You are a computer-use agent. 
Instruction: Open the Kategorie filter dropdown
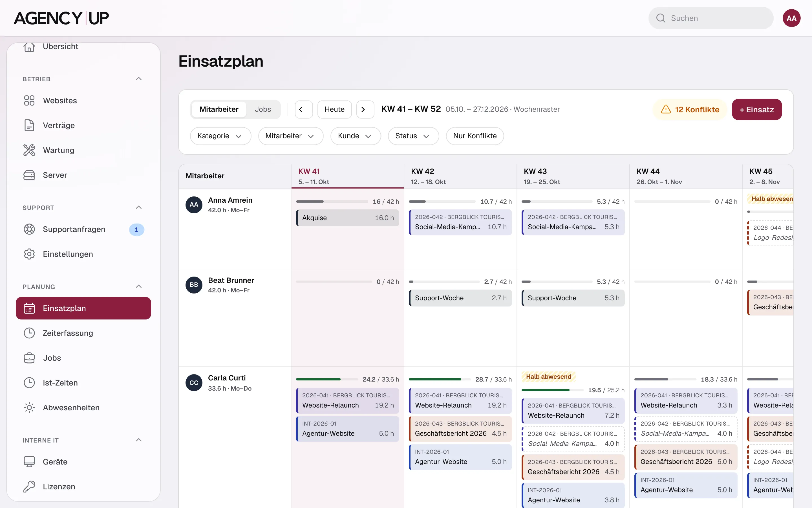220,136
